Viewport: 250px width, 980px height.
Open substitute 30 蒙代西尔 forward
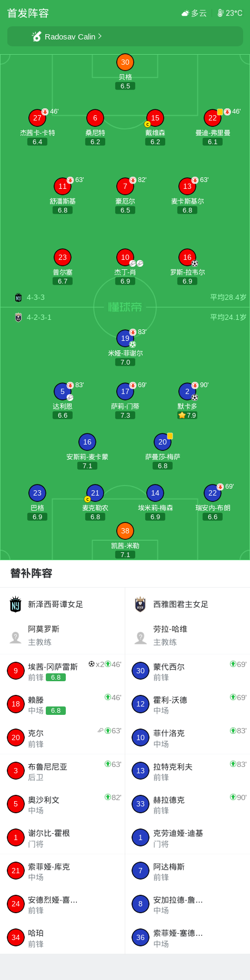pyautogui.click(x=187, y=671)
